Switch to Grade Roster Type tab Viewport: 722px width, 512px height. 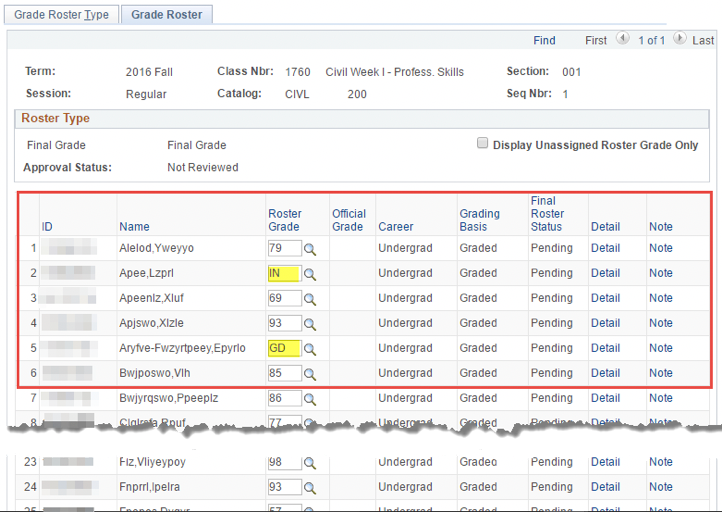click(x=62, y=15)
